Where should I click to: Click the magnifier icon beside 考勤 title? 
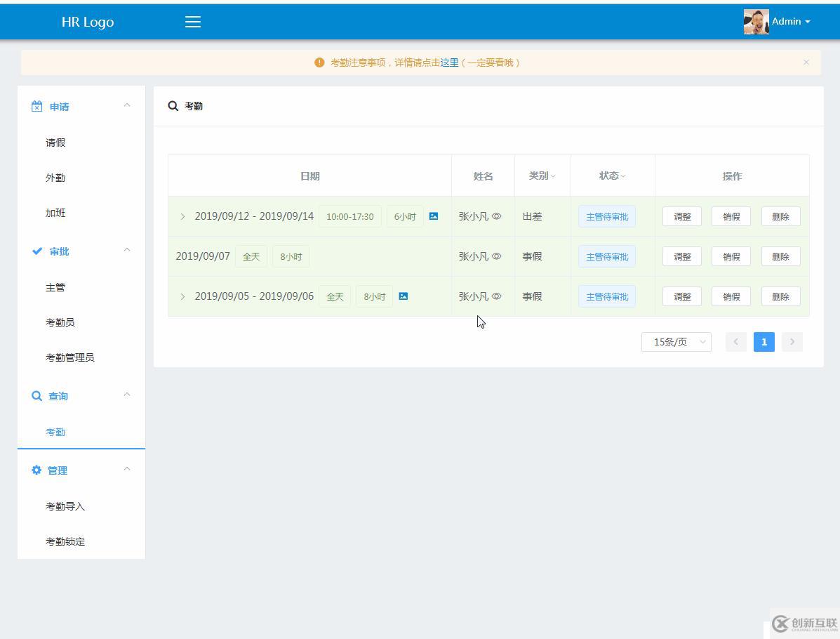click(173, 106)
